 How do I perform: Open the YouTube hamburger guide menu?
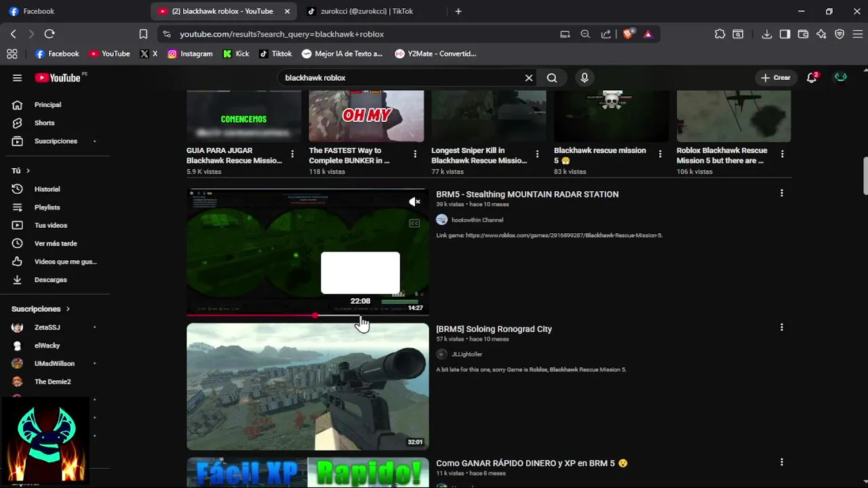tap(17, 78)
